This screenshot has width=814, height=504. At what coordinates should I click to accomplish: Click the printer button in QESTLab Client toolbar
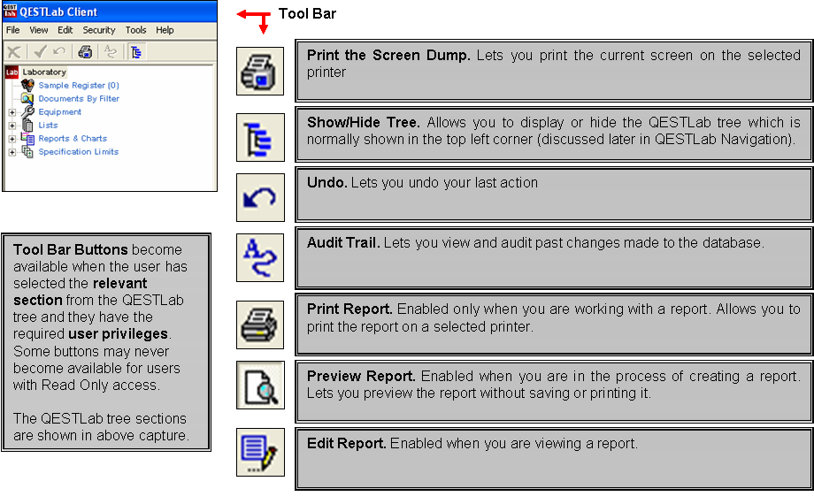[x=85, y=51]
